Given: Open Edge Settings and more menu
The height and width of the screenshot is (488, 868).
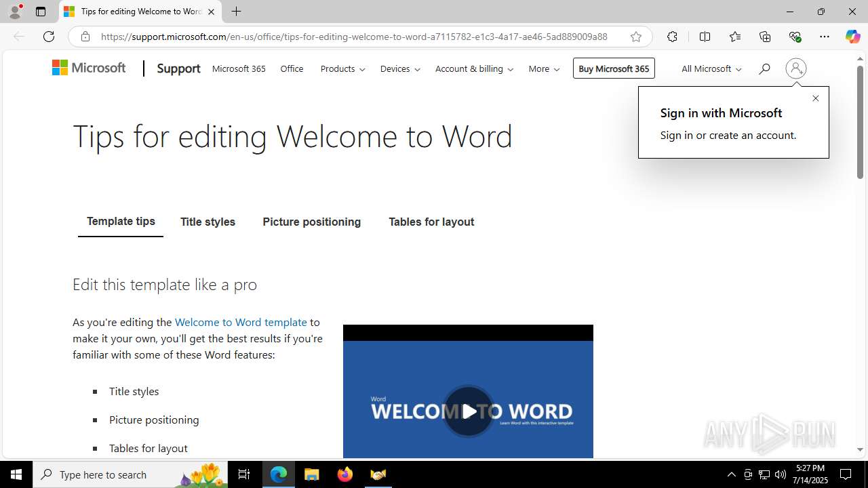Looking at the screenshot, I should [x=825, y=37].
